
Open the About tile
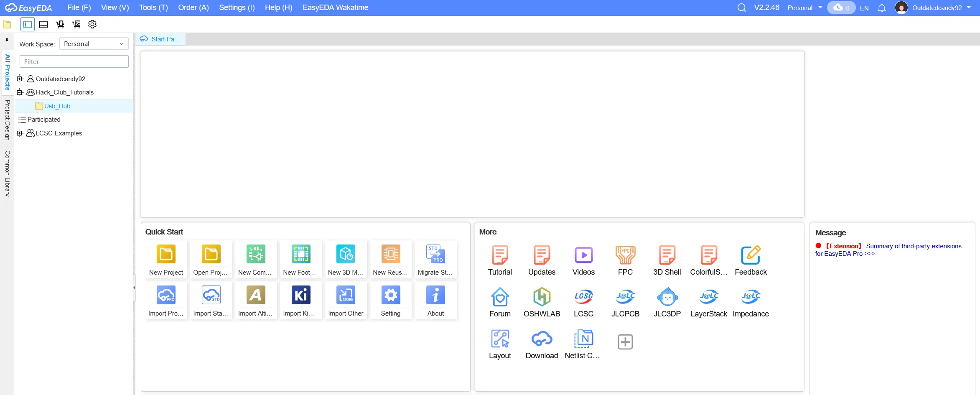[x=435, y=300]
